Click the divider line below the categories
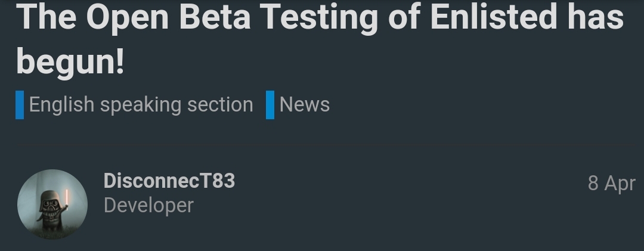The height and width of the screenshot is (251, 644). coord(326,145)
